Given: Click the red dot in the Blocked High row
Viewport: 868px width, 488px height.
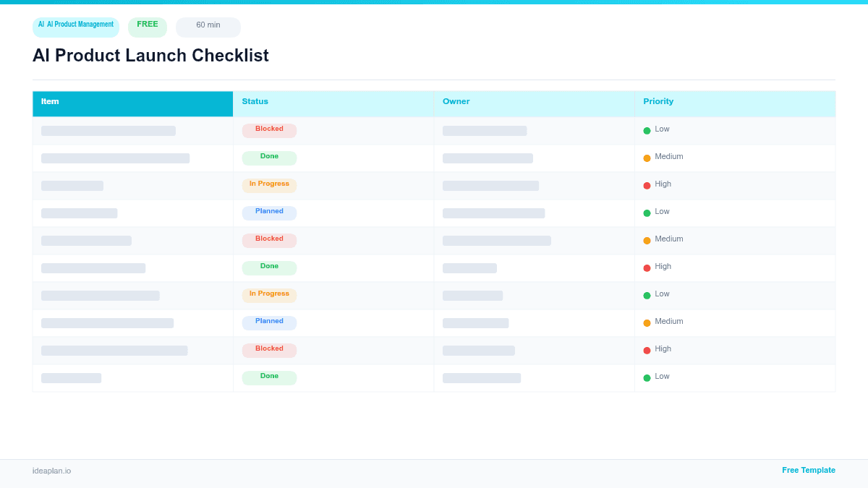Looking at the screenshot, I should click(x=647, y=348).
